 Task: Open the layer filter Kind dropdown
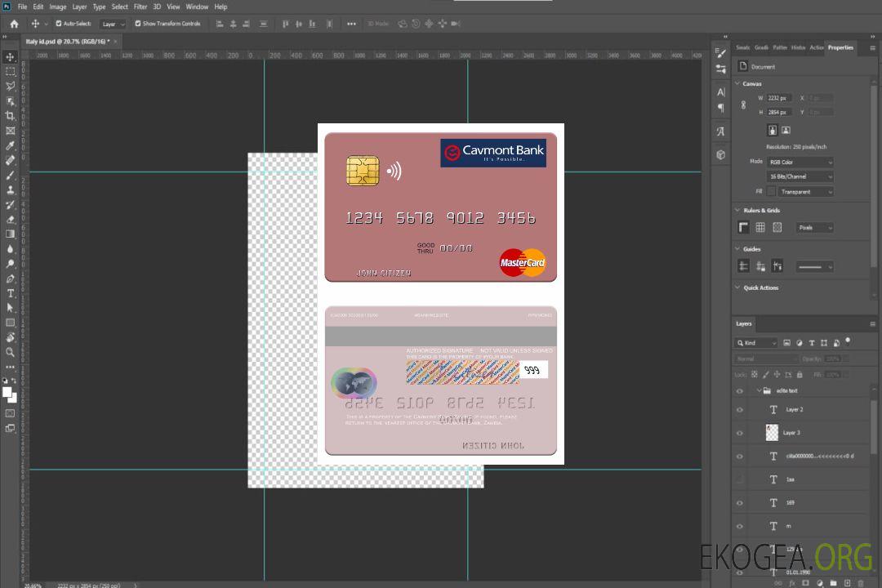pyautogui.click(x=756, y=343)
